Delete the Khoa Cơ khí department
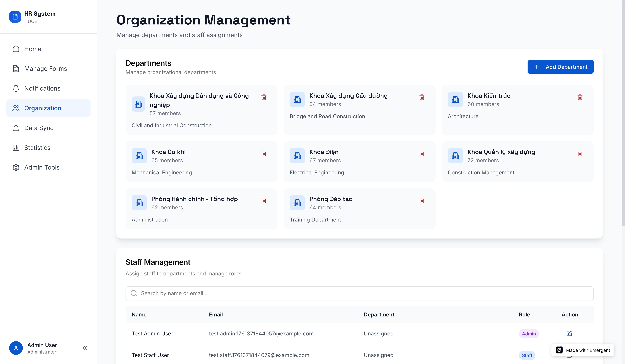Screen dimensions: 625x364 point(264,153)
